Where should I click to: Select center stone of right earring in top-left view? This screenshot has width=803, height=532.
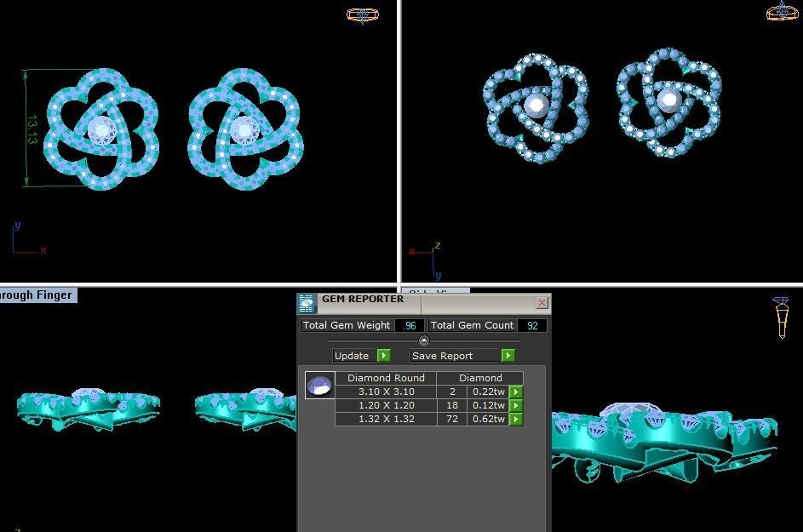(x=244, y=130)
